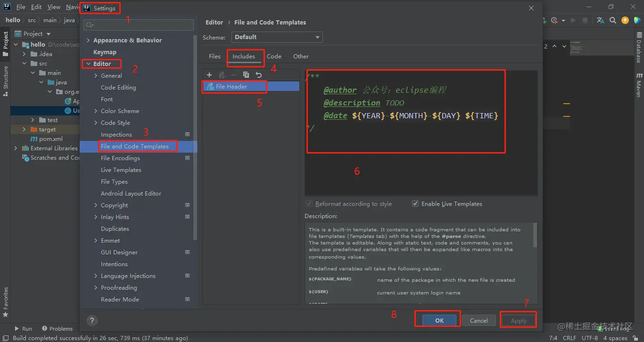Viewport: 644px width, 342px height.
Task: Collapse the Editor settings section
Action: (x=88, y=64)
